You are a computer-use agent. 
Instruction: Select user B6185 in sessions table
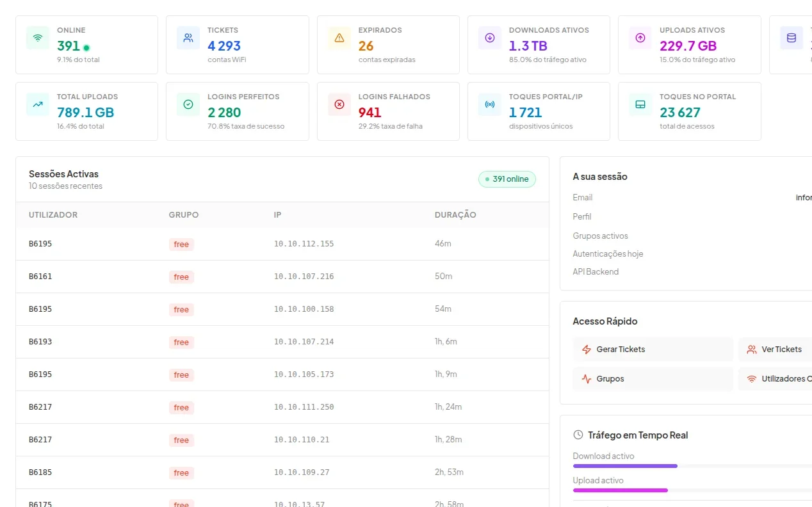(x=40, y=472)
